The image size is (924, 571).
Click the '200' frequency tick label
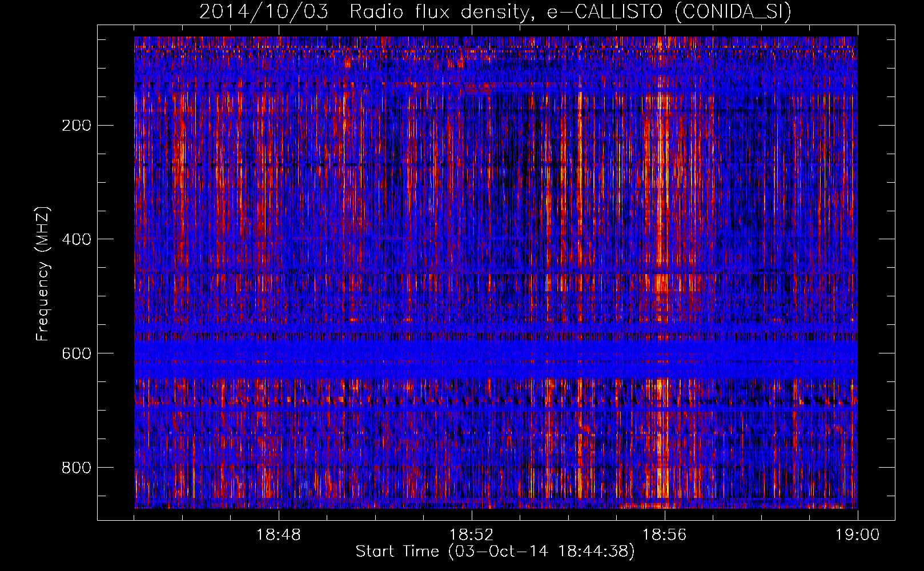77,125
